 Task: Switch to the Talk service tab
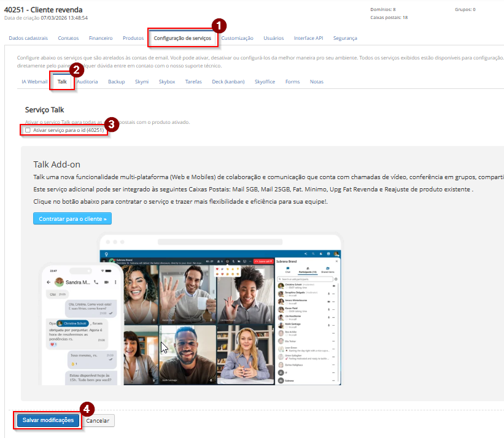62,82
